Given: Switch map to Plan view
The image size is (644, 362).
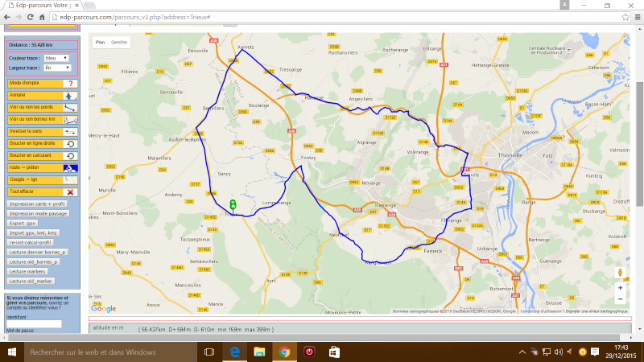Looking at the screenshot, I should click(100, 43).
